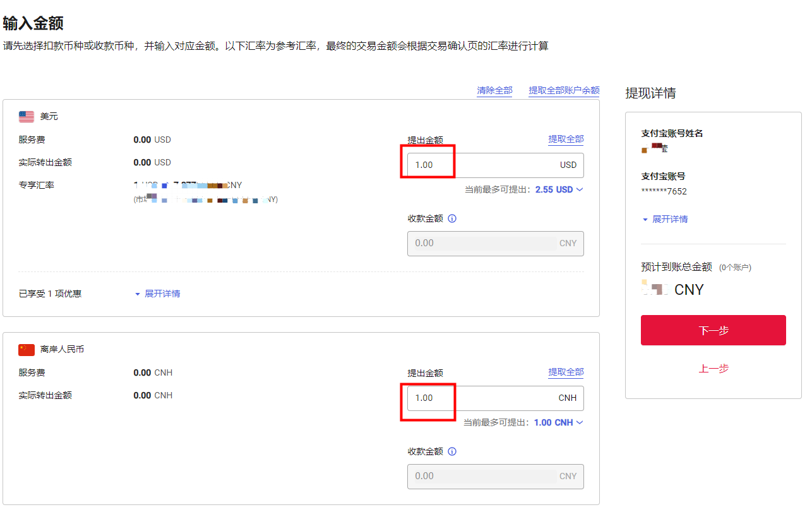Click the 下一步 button

click(713, 330)
